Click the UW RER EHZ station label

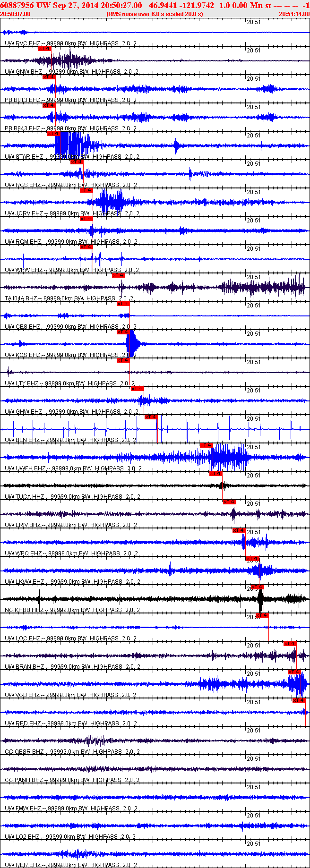point(71,865)
